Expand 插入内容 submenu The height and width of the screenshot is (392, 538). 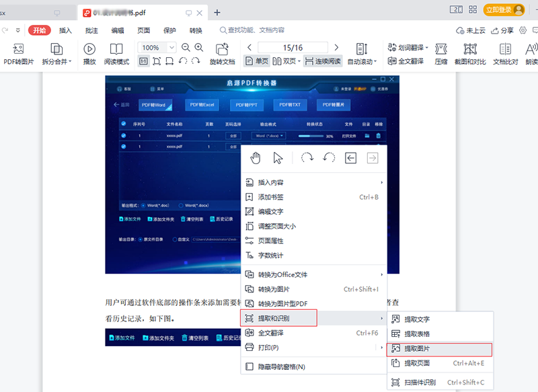click(314, 182)
